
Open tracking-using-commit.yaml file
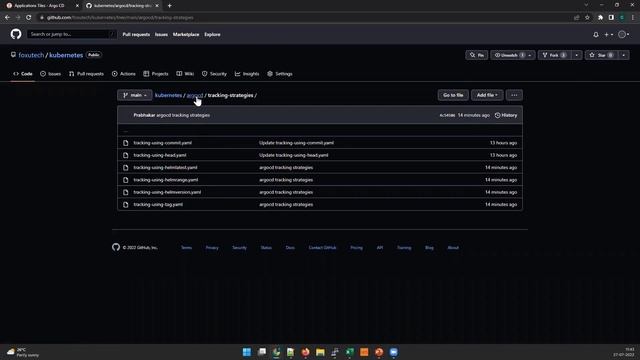(162, 143)
